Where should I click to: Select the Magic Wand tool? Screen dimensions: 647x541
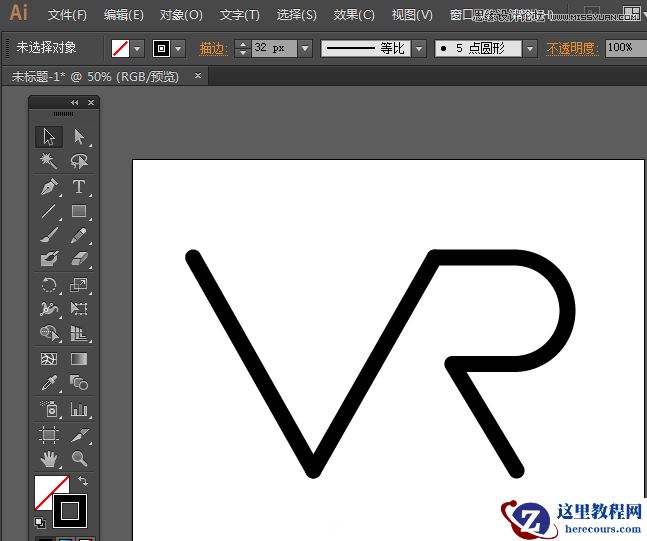coord(49,161)
